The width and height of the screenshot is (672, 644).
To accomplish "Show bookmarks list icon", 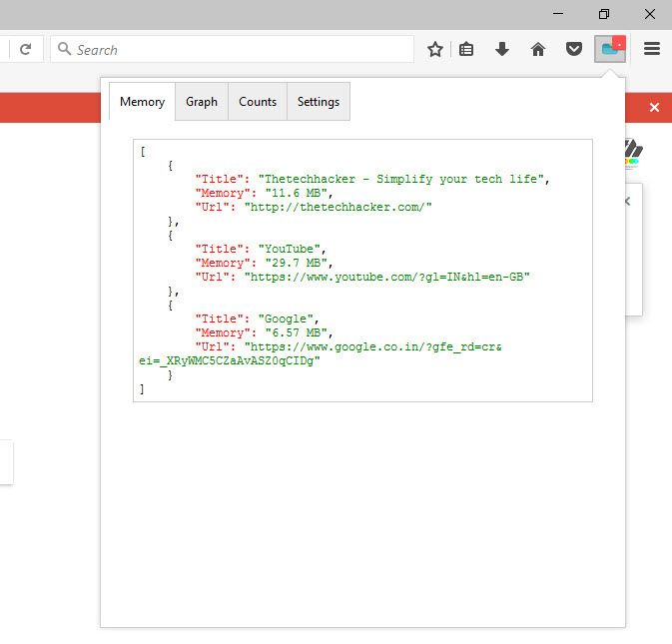I will pyautogui.click(x=466, y=49).
